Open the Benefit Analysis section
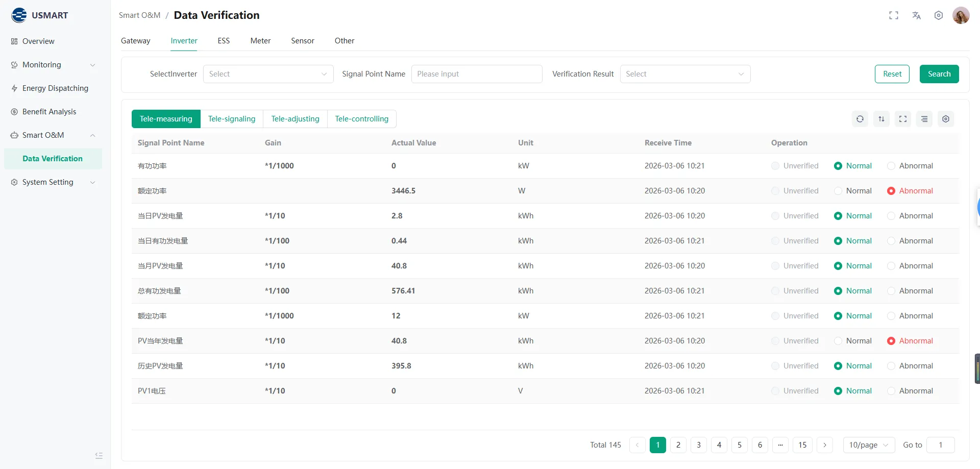The image size is (980, 469). pyautogui.click(x=50, y=111)
